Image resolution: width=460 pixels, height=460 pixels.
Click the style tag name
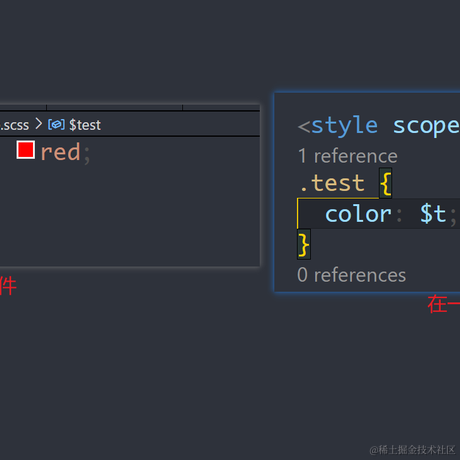pyautogui.click(x=344, y=125)
